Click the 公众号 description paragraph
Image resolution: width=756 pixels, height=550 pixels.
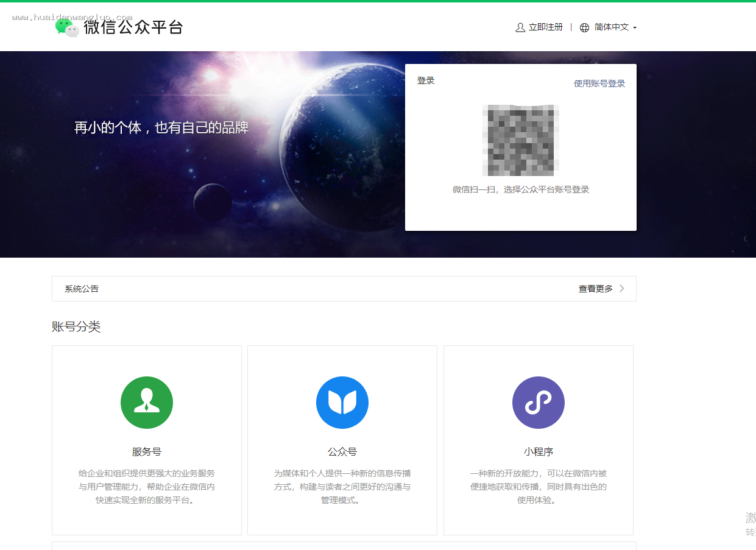pyautogui.click(x=342, y=487)
